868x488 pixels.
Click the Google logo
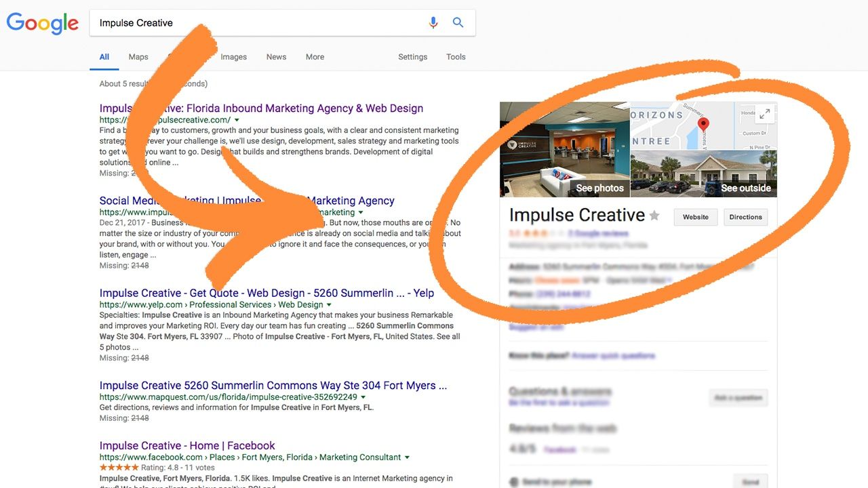(x=43, y=23)
